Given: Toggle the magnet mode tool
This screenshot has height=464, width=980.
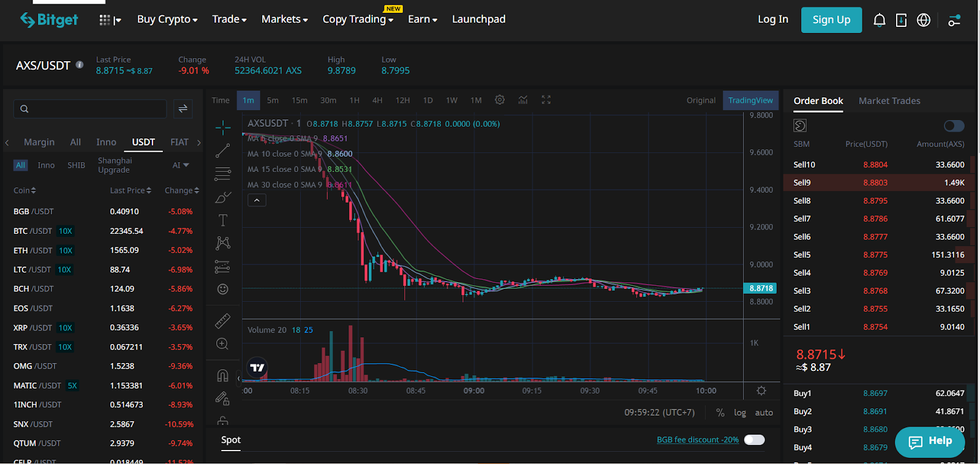Looking at the screenshot, I should pyautogui.click(x=223, y=375).
